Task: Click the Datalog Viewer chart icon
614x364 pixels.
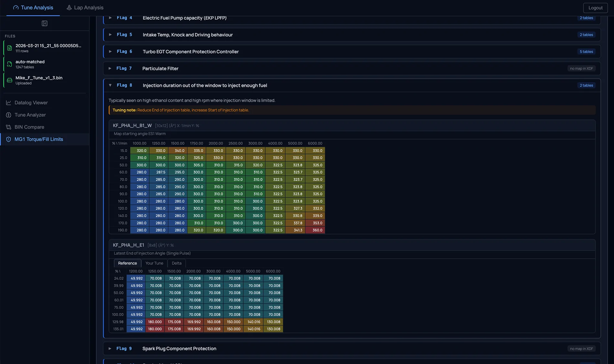Action: click(x=9, y=103)
